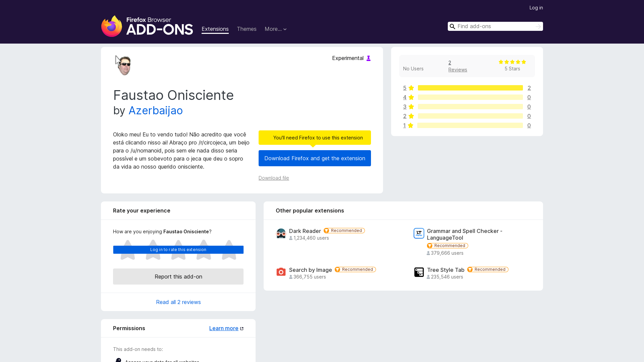Open the Dark Reader icon
This screenshot has width=644, height=362.
pyautogui.click(x=281, y=233)
